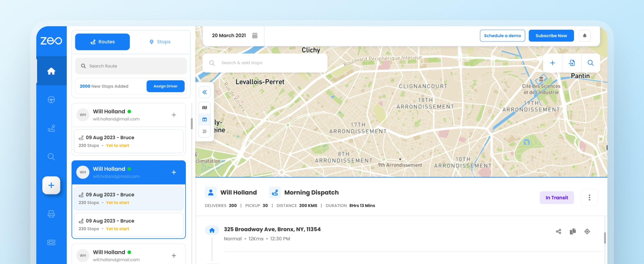The height and width of the screenshot is (264, 644).
Task: Click the sidebar search magnifier icon
Action: [x=51, y=157]
